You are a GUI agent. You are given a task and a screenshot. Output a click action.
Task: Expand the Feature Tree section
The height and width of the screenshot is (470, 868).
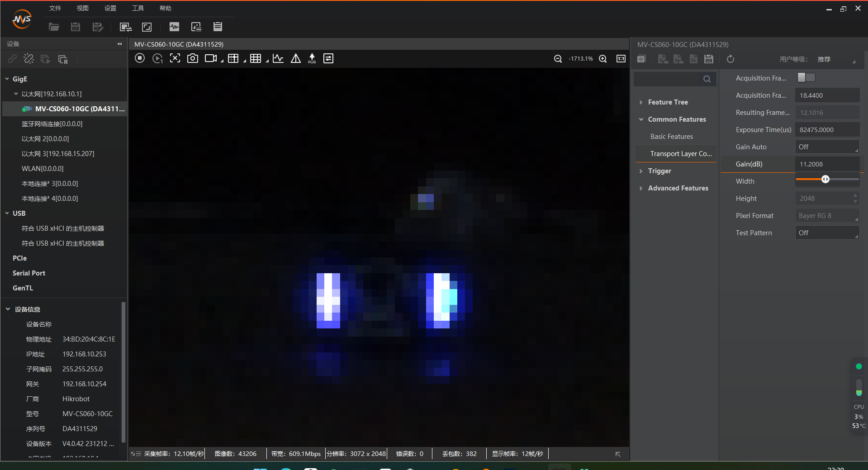(668, 102)
